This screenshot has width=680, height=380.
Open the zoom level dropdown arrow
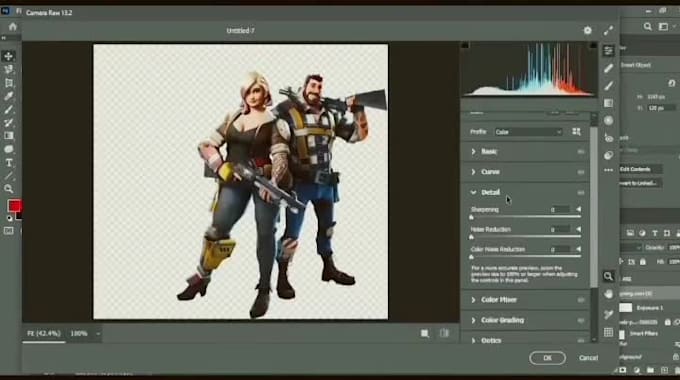[98, 334]
